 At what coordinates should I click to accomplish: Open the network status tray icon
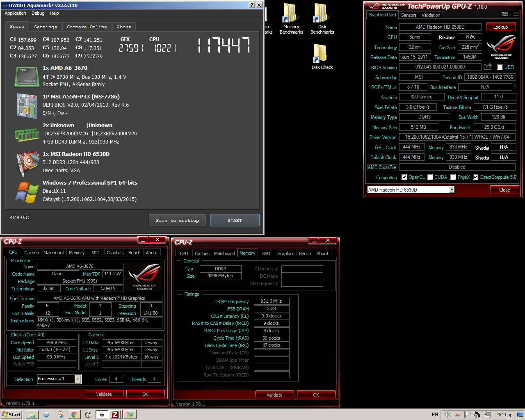[x=487, y=415]
